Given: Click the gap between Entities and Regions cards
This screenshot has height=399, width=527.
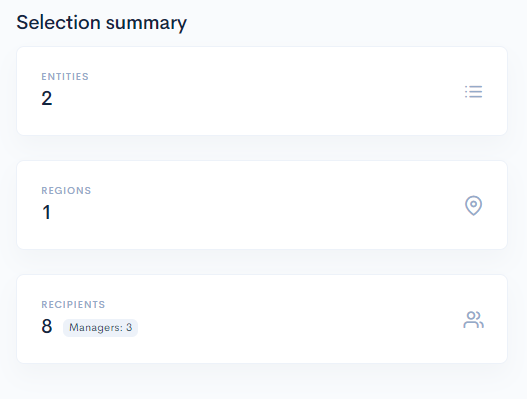Looking at the screenshot, I should coord(262,148).
